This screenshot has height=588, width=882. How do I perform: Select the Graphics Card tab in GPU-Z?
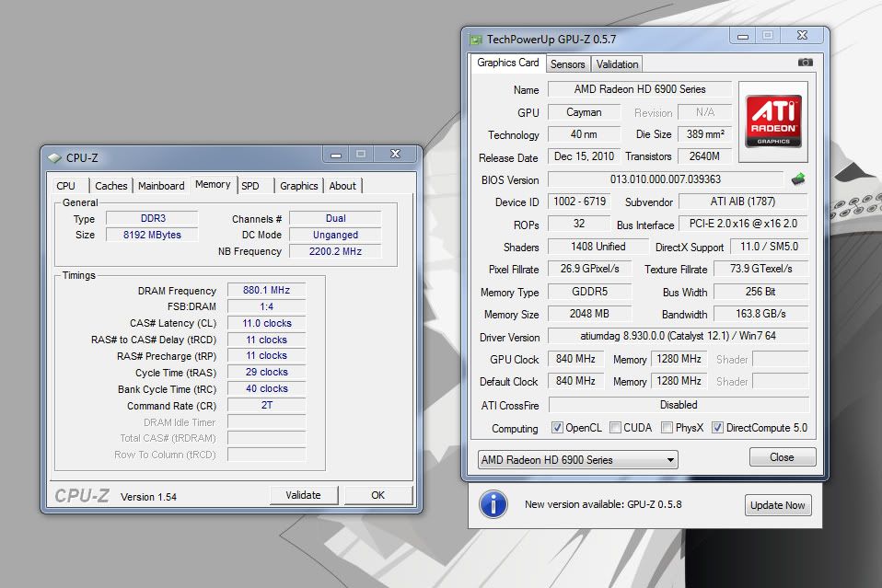pos(508,63)
